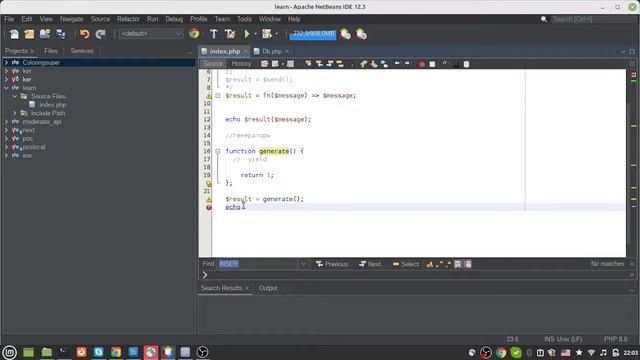Click the Select button in find bar
640x360 pixels.
click(406, 264)
